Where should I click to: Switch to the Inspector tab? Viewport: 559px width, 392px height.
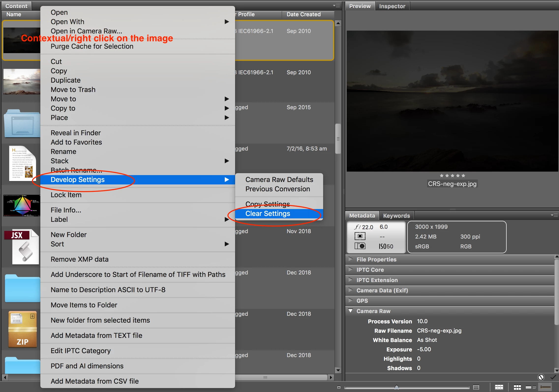click(x=392, y=6)
